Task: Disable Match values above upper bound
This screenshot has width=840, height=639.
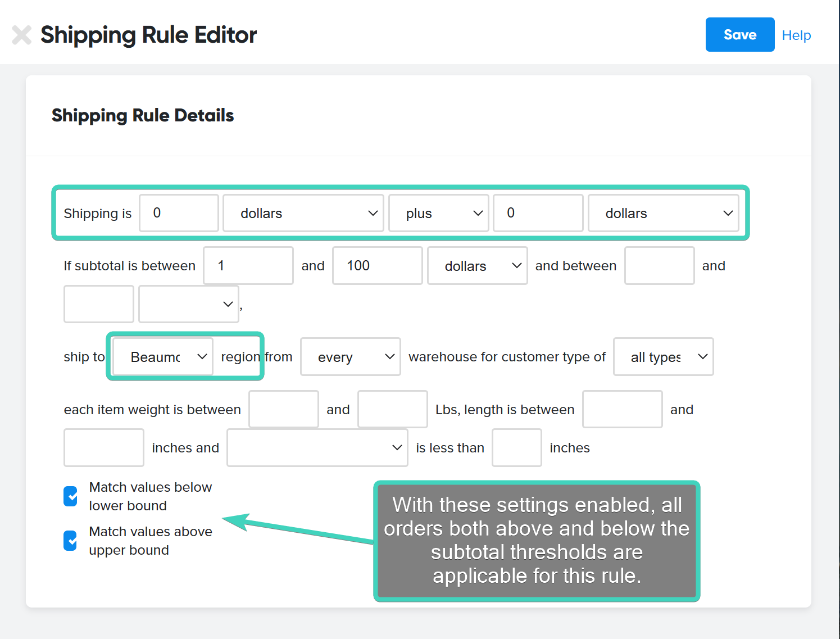Action: (x=70, y=540)
